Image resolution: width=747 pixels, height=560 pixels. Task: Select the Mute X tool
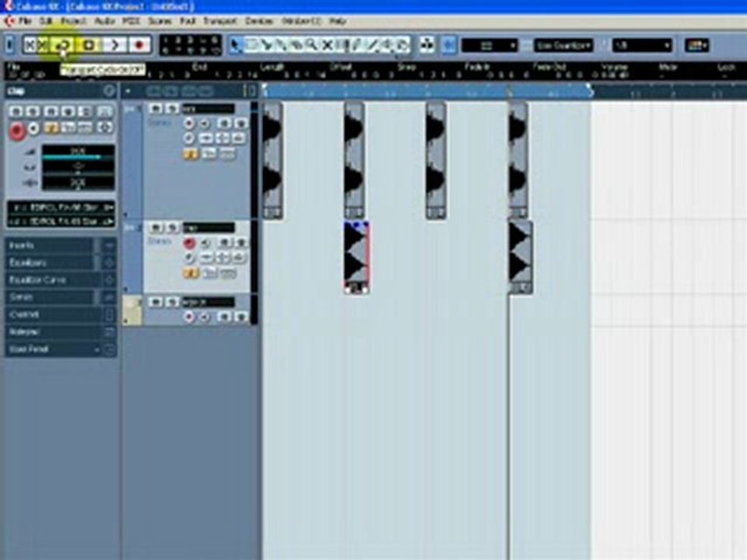(328, 45)
